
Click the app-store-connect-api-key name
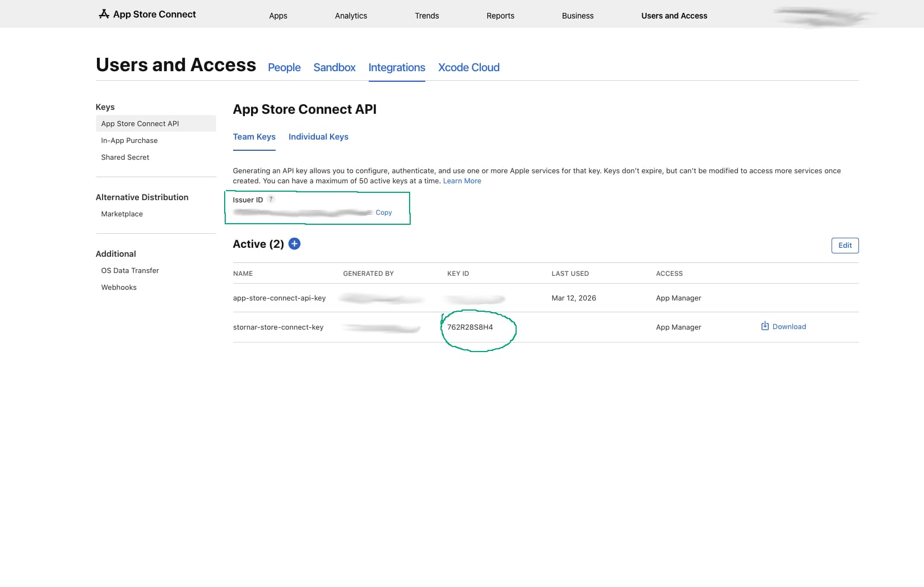click(x=279, y=298)
